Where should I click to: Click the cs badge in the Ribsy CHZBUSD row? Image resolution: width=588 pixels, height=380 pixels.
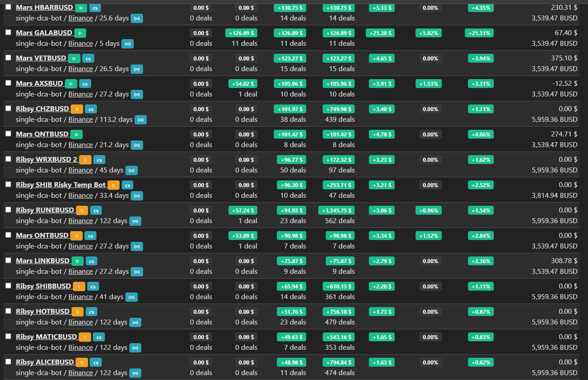point(91,109)
